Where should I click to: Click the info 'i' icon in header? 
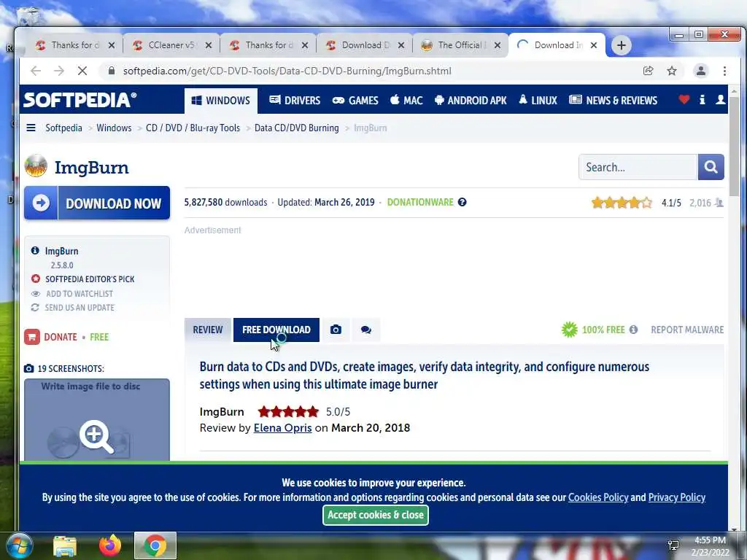(703, 99)
